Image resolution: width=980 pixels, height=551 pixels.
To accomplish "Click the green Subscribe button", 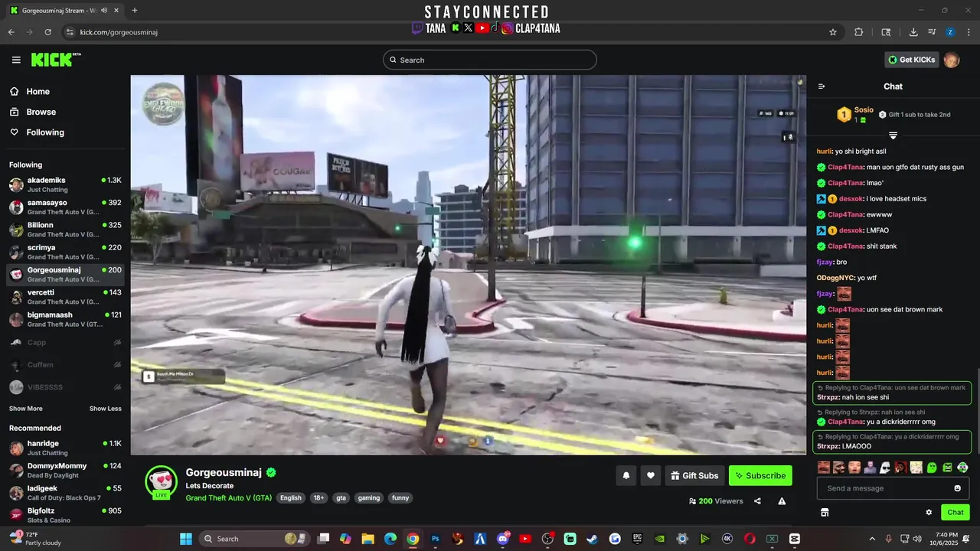I will (760, 475).
